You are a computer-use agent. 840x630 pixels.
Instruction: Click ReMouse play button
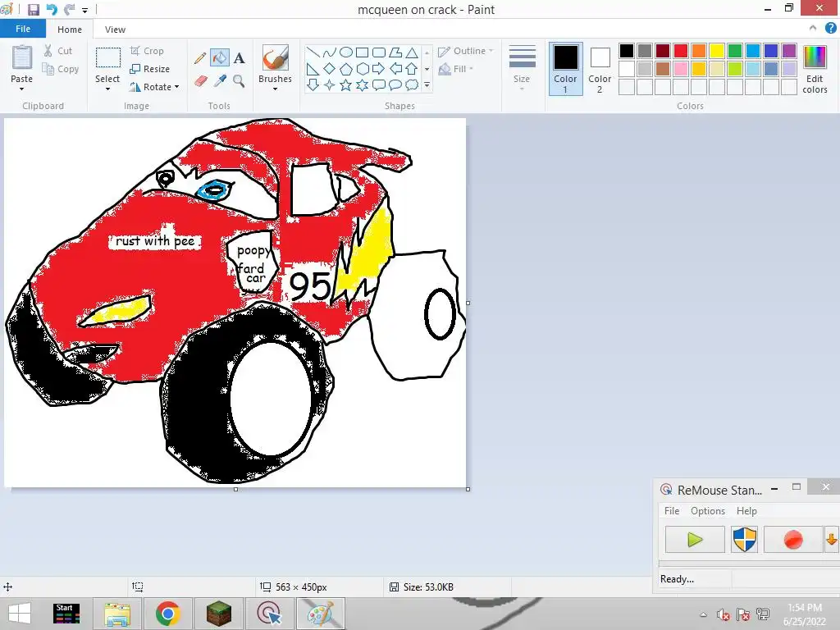click(x=695, y=540)
